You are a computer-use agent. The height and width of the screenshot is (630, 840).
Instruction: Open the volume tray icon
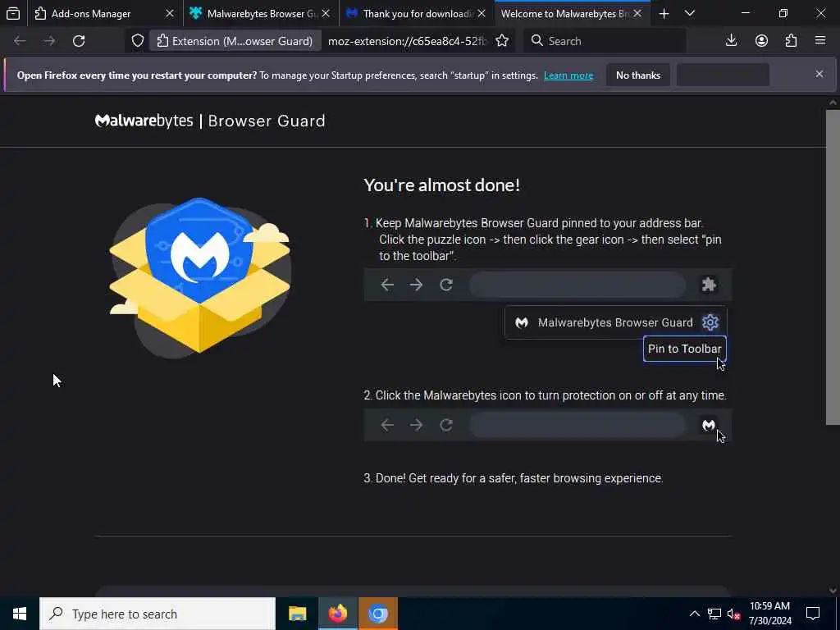pyautogui.click(x=734, y=614)
